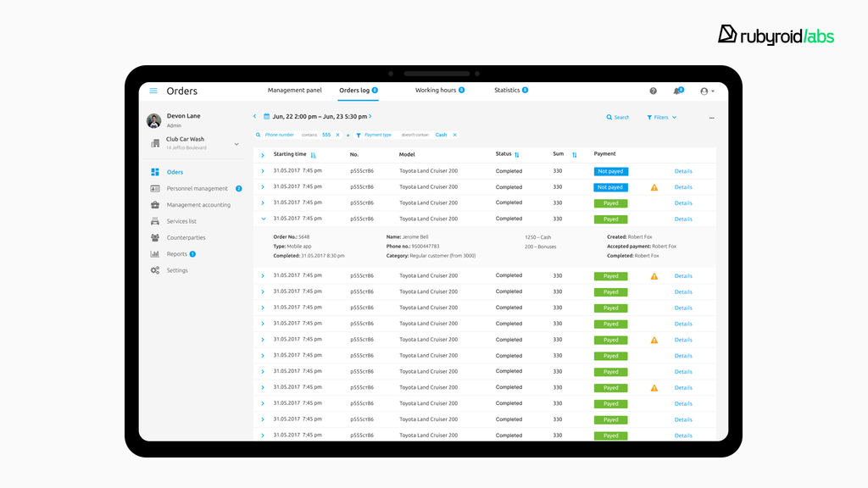Open Personnel management in sidebar
This screenshot has width=868, height=488.
(197, 189)
